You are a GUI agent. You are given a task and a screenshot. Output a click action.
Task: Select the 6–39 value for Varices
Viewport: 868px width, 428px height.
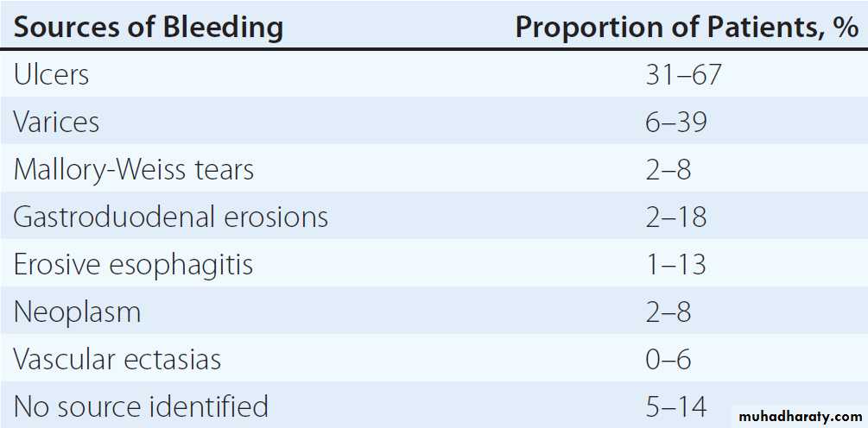675,123
